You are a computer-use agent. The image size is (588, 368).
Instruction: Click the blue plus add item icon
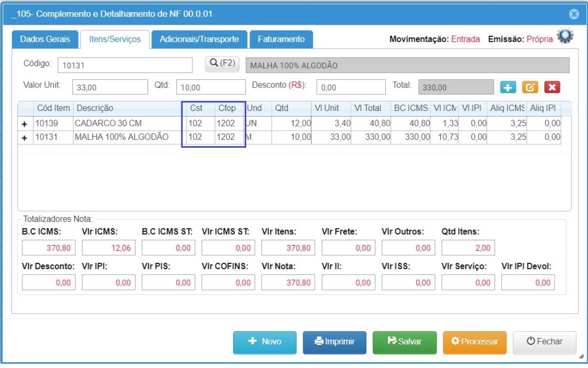coord(508,87)
